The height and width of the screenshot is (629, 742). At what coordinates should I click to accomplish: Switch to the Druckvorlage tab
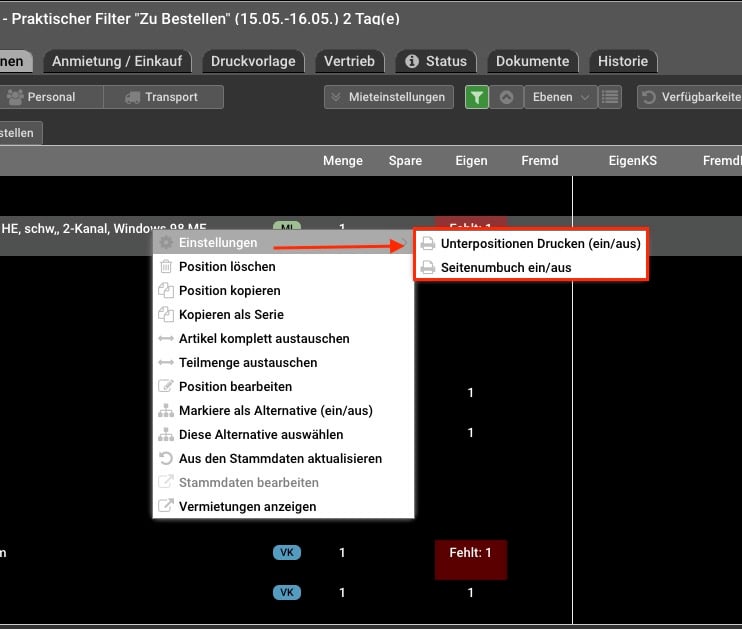[253, 61]
